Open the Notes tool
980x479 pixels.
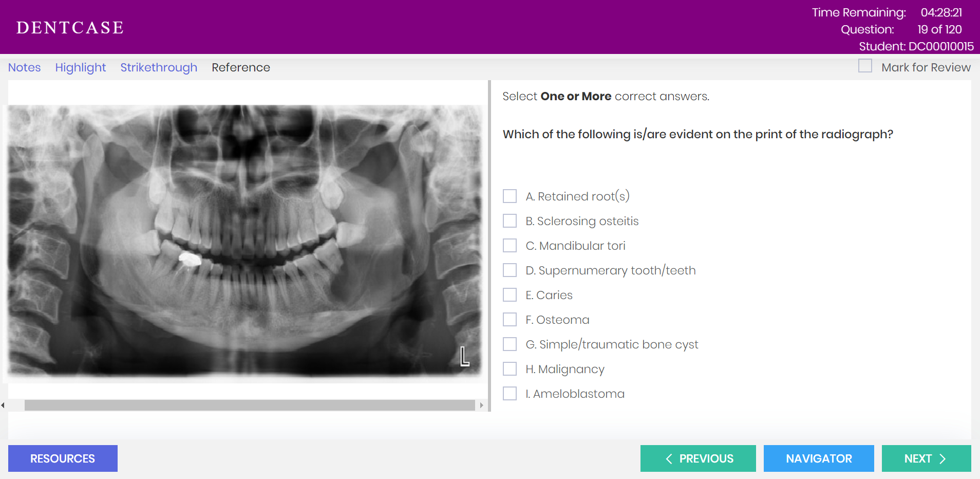(x=24, y=67)
